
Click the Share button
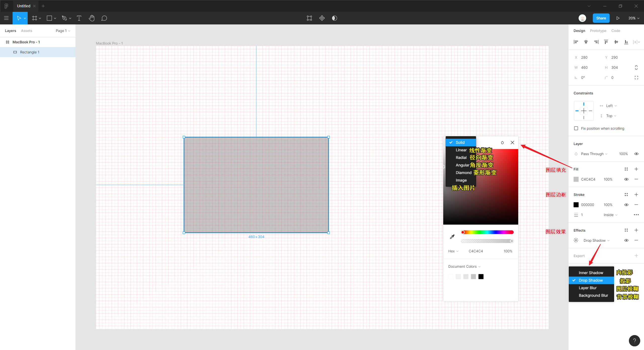pos(601,18)
